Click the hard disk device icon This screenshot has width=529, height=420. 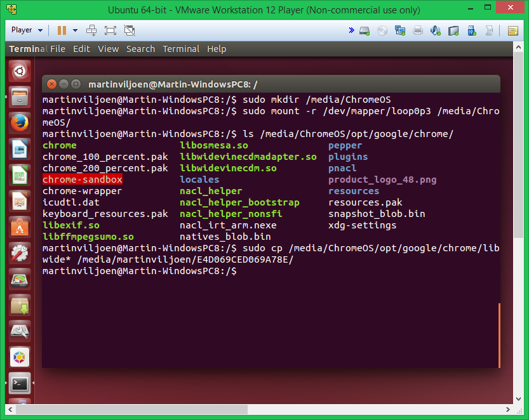[x=365, y=30]
